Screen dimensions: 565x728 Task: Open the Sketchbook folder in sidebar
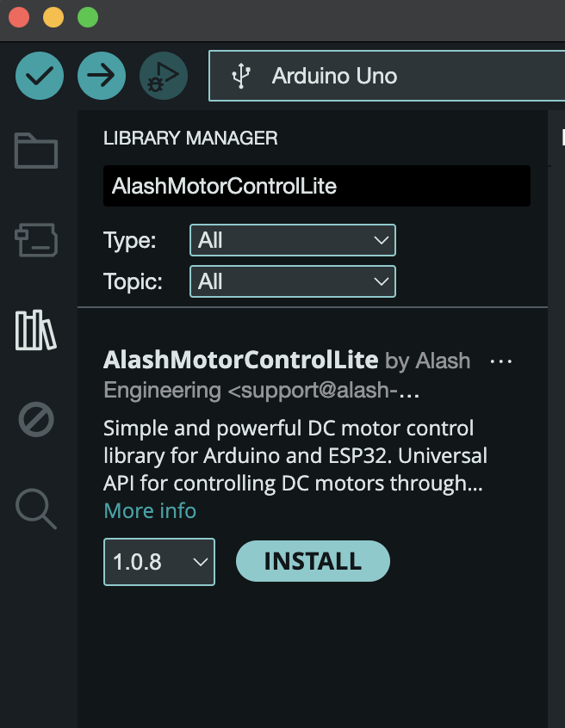click(36, 151)
